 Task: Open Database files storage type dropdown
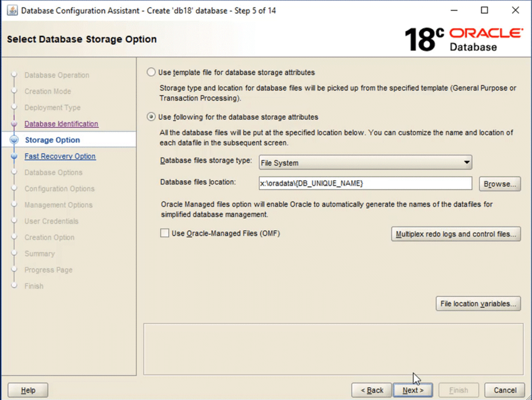[x=365, y=162]
